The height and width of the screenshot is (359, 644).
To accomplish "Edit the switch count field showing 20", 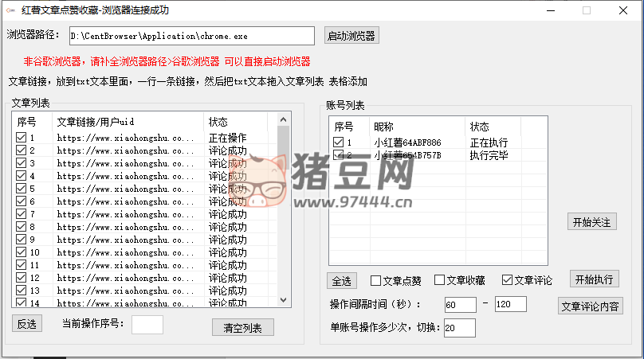I will pos(460,328).
